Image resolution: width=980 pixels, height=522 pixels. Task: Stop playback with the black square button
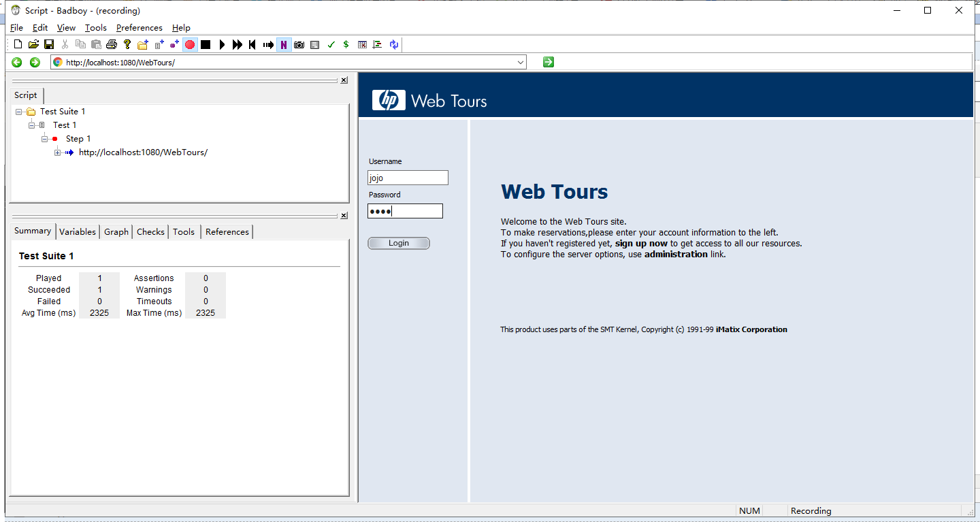pyautogui.click(x=206, y=45)
